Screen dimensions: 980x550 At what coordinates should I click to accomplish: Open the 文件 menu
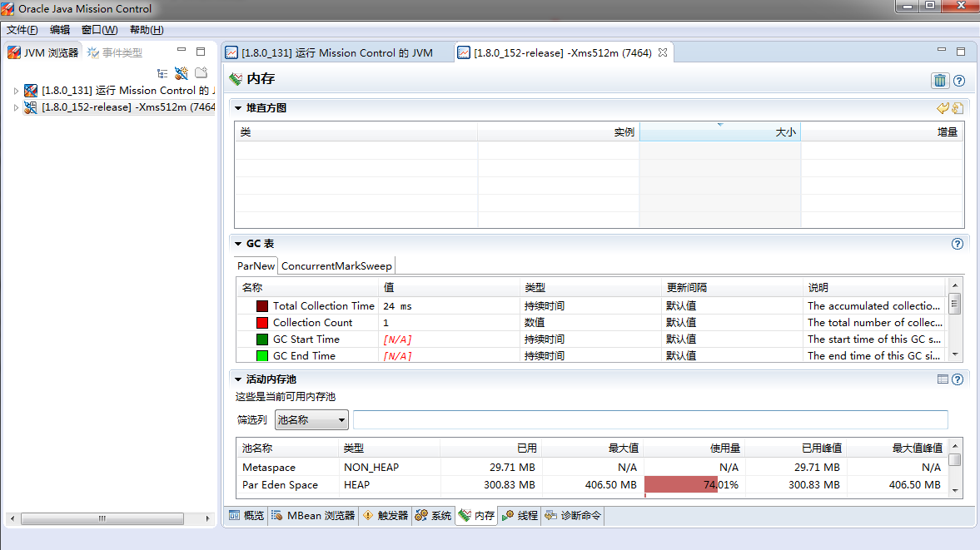coord(22,29)
